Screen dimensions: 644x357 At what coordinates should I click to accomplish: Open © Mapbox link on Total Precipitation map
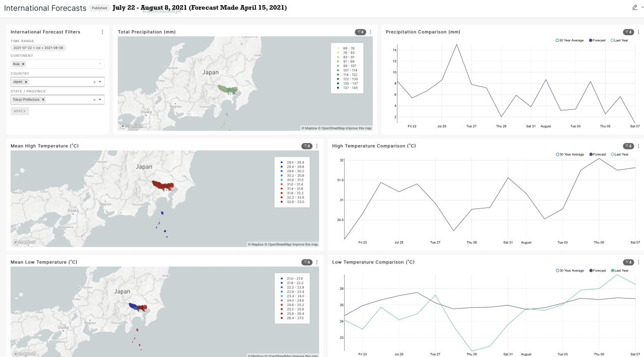309,128
